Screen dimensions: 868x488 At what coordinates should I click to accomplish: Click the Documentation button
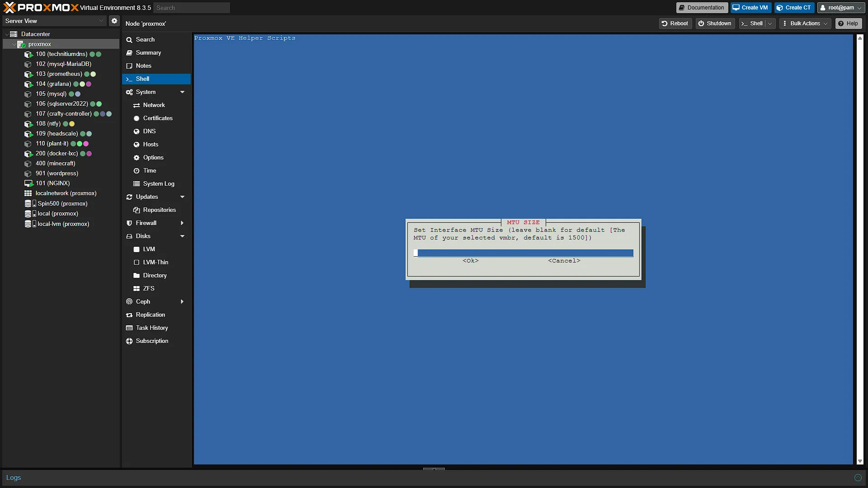[x=702, y=8]
